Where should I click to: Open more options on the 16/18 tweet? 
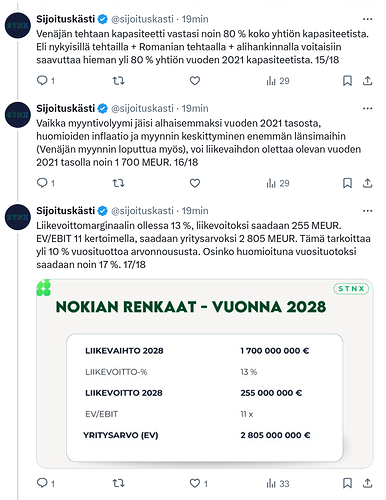(367, 108)
